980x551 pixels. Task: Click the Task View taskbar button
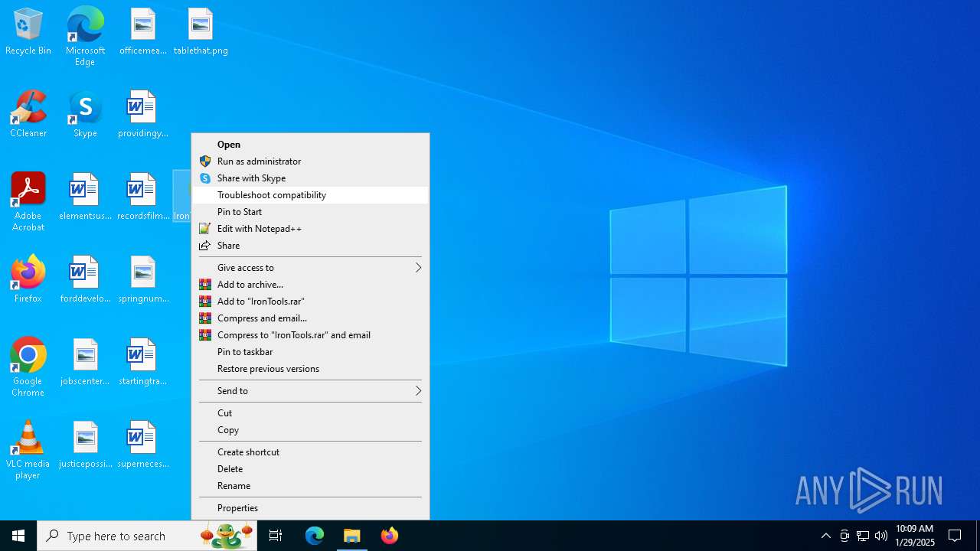click(x=276, y=536)
